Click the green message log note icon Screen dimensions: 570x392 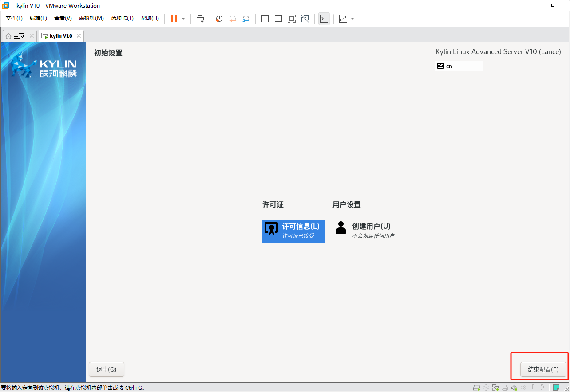pyautogui.click(x=556, y=388)
